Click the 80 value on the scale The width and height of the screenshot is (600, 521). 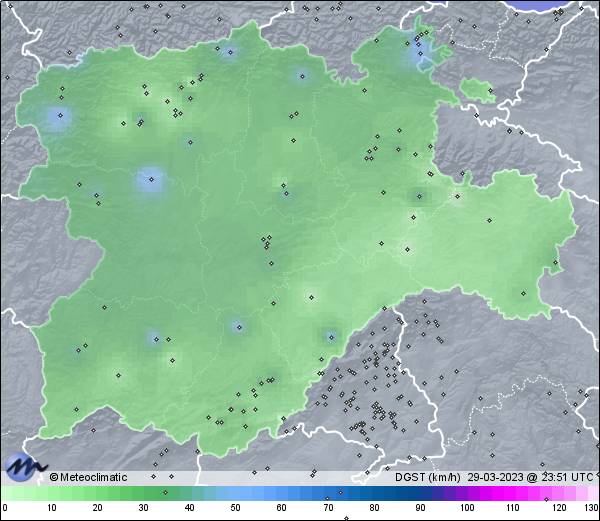click(x=374, y=508)
